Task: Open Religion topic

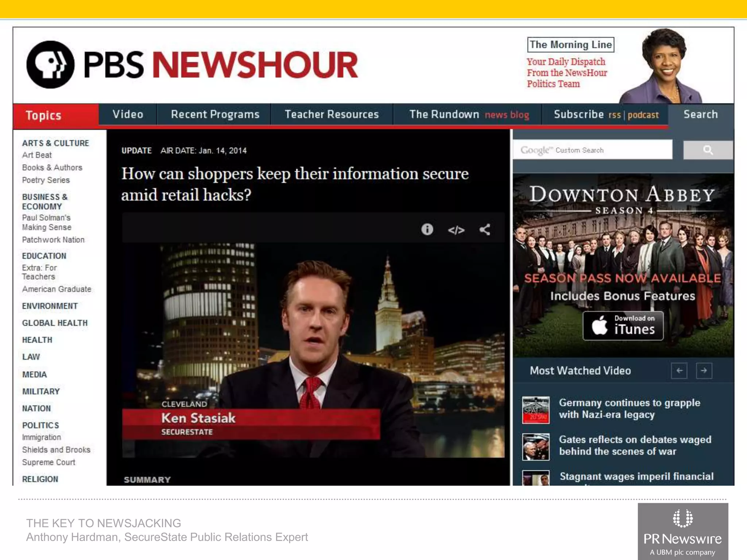Action: (x=40, y=479)
